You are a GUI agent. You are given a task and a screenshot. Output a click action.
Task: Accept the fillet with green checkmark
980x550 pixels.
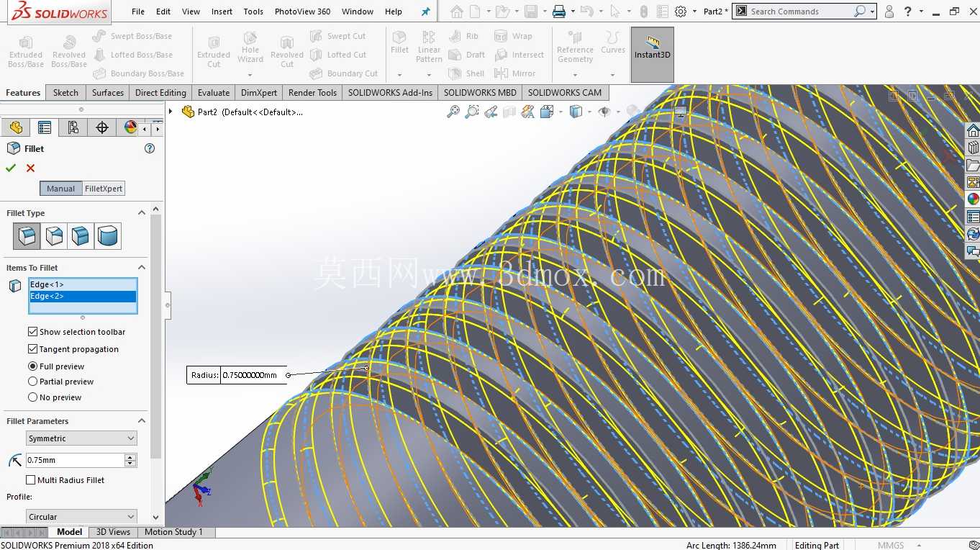point(10,168)
